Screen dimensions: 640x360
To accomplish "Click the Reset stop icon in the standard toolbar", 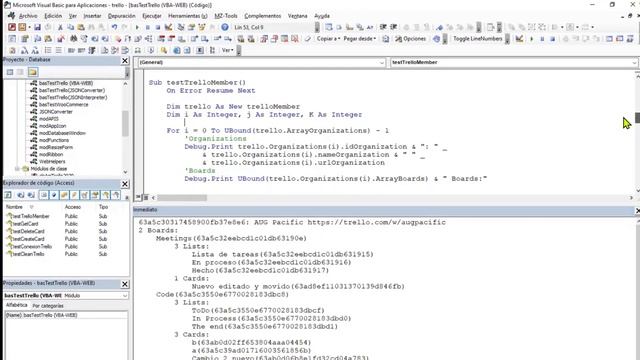I will tap(158, 27).
